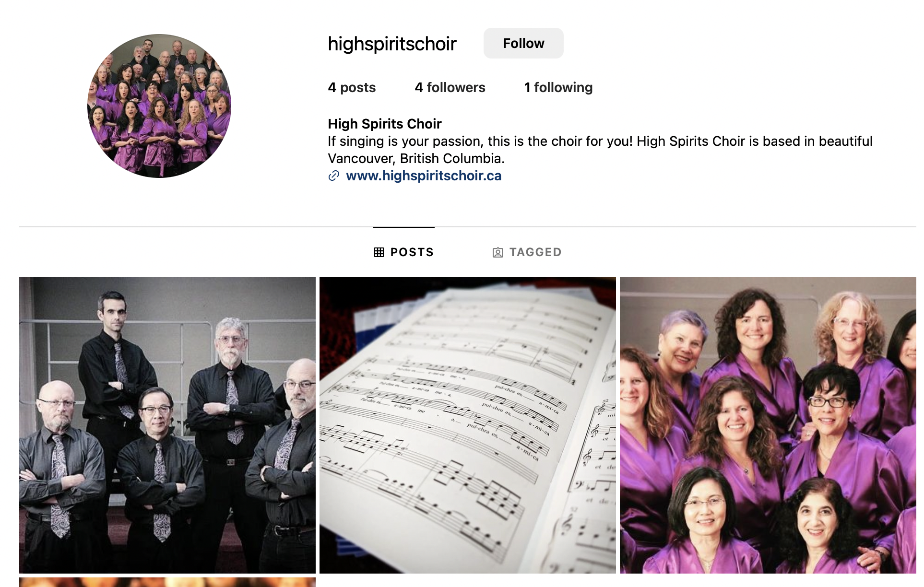
Task: View the 1 following list
Action: pyautogui.click(x=558, y=87)
